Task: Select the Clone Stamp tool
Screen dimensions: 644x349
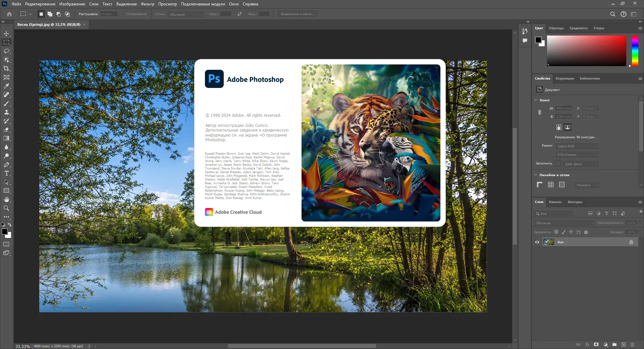Action: point(6,112)
